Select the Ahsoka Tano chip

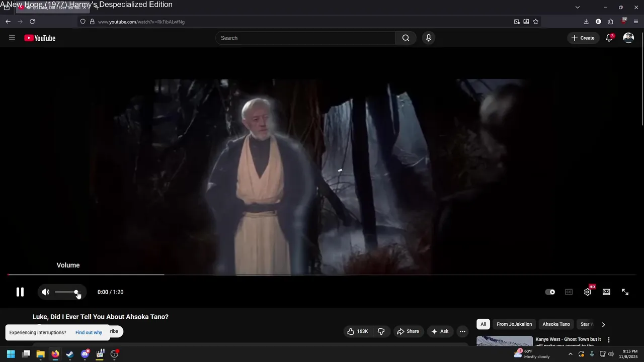click(556, 324)
